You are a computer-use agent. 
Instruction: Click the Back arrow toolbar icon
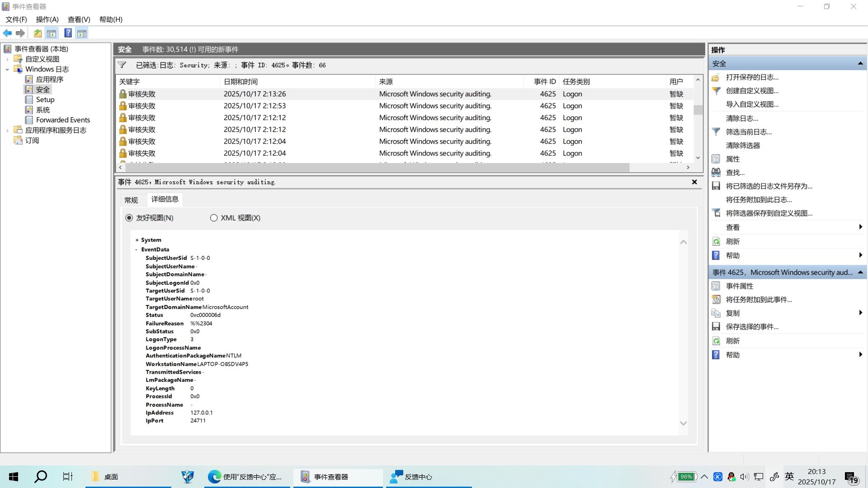click(x=7, y=33)
